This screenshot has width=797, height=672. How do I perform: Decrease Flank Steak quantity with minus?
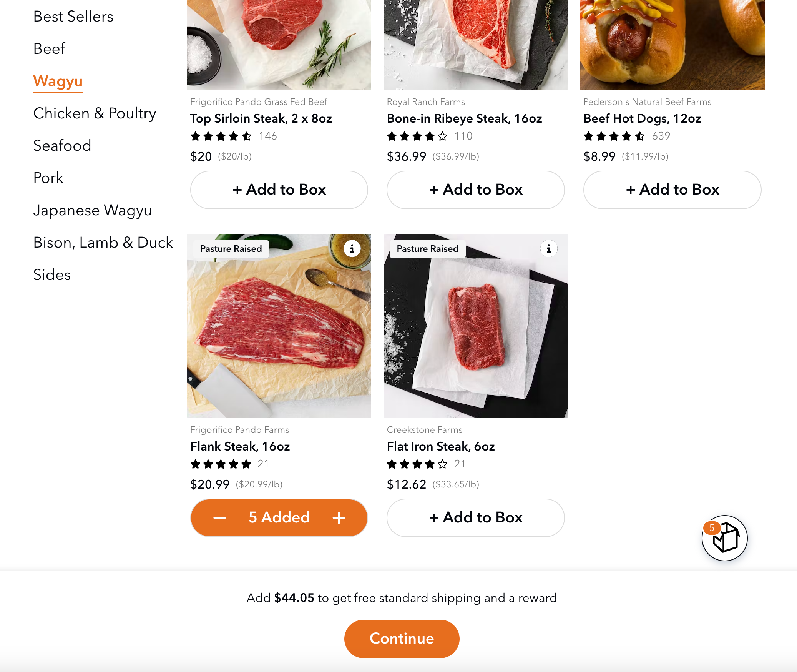pyautogui.click(x=220, y=517)
